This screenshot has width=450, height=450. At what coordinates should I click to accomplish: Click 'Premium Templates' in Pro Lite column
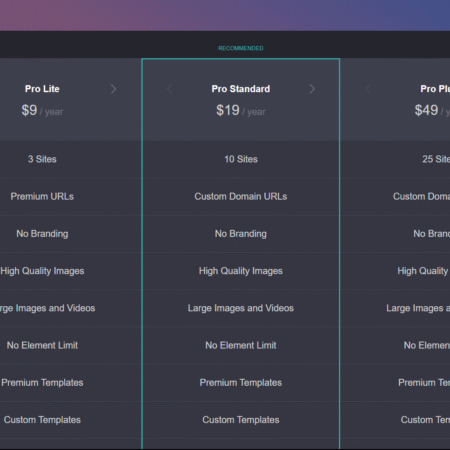click(x=42, y=383)
